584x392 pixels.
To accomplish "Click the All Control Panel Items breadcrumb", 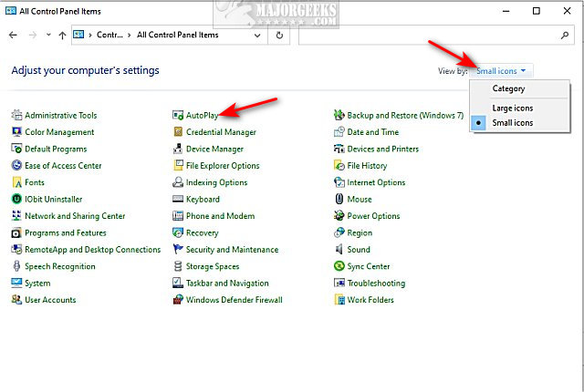I will 177,35.
